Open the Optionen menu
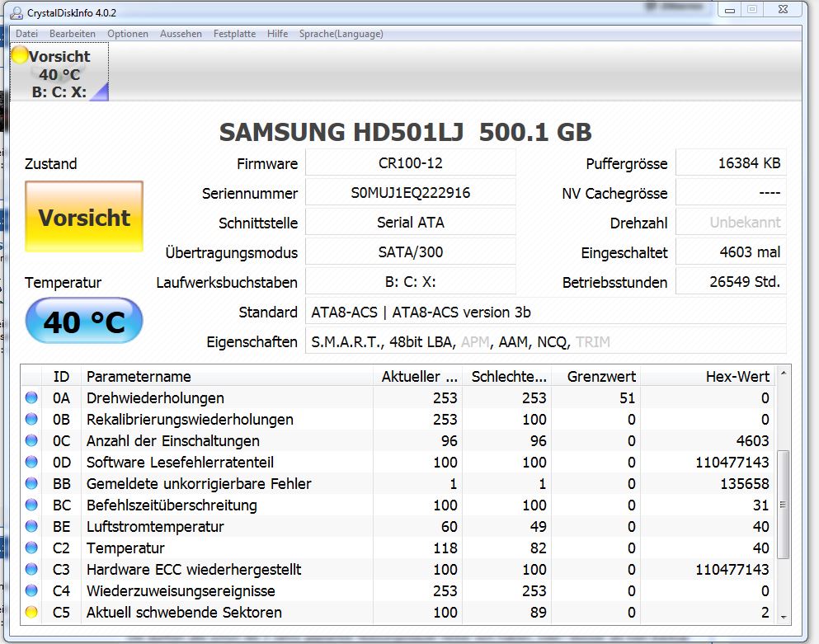The width and height of the screenshot is (819, 644). (x=128, y=34)
